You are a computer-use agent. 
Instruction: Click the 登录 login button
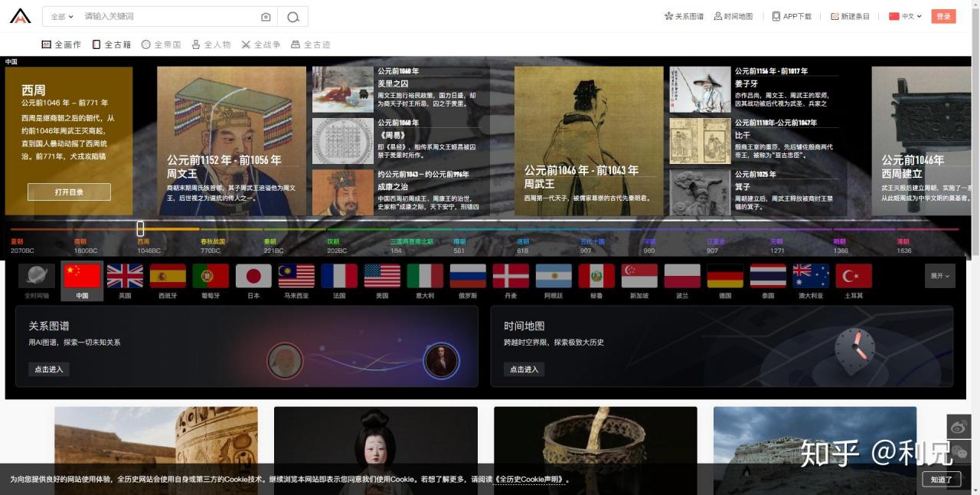943,16
